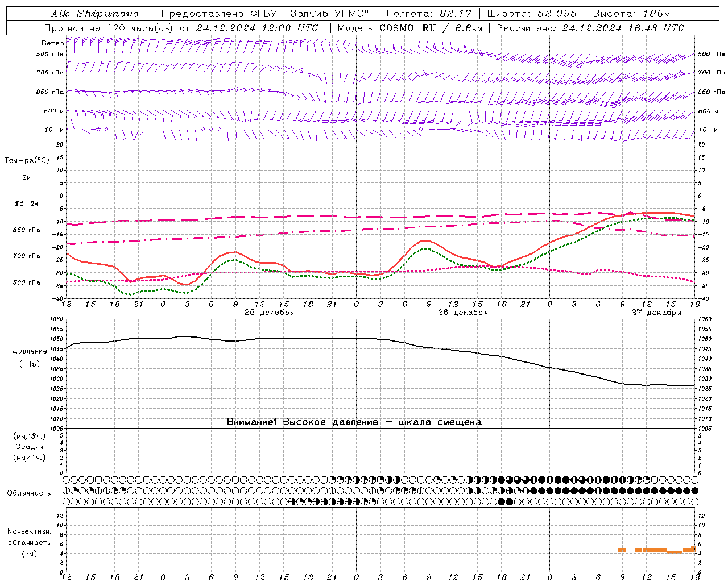Click the model label COSMO-RU / 6.6км
728x582 pixels.
tap(431, 28)
